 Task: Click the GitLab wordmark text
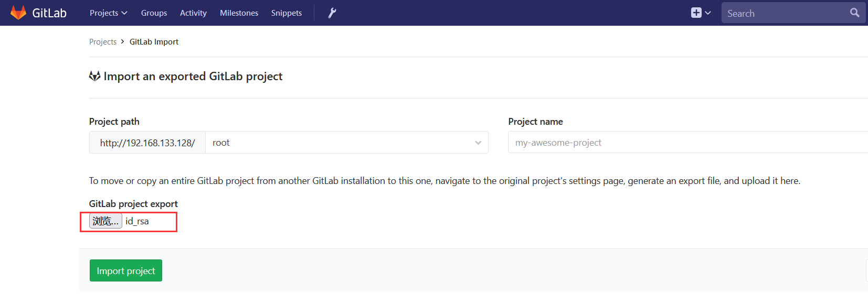49,13
